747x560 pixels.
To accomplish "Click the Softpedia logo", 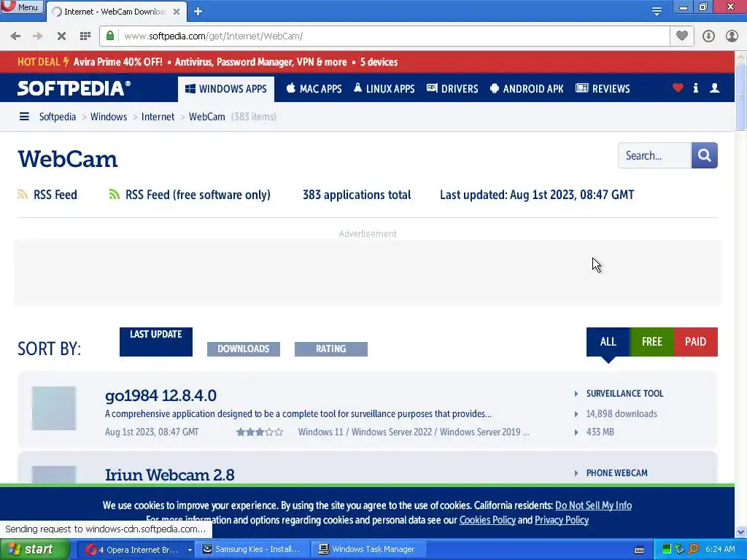I will (x=74, y=88).
